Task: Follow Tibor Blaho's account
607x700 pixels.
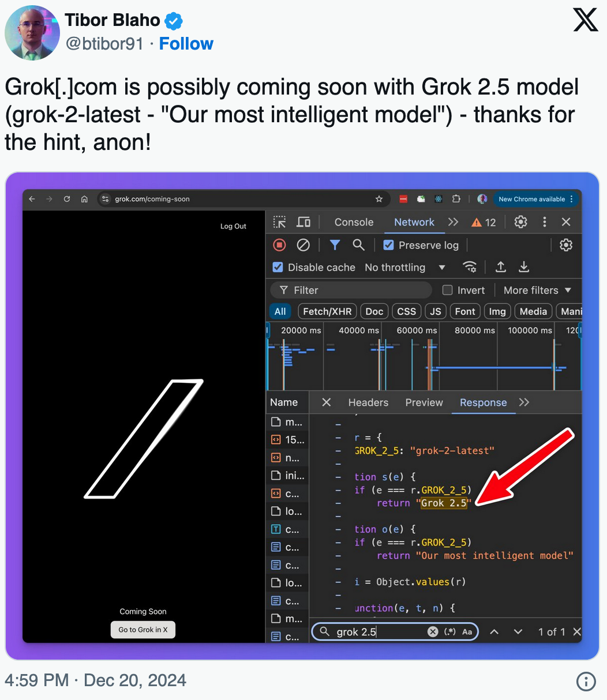Action: [186, 44]
